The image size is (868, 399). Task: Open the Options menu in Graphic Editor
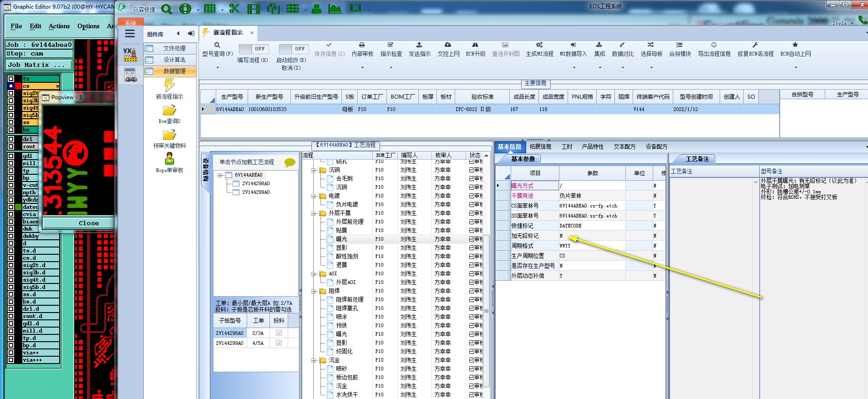coord(88,26)
